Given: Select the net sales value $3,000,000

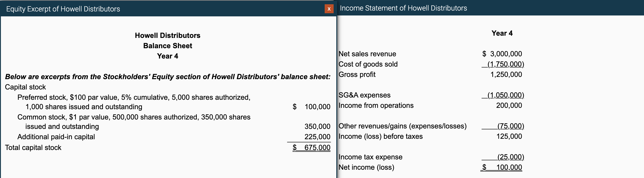Looking at the screenshot, I should tap(502, 54).
